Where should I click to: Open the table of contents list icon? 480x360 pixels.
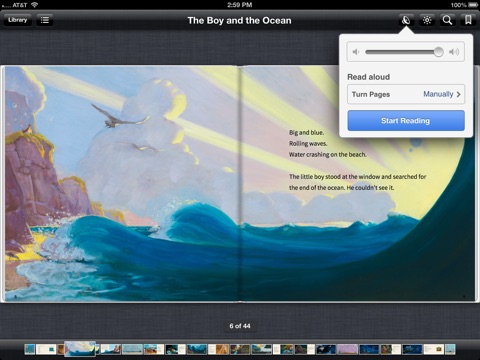(x=45, y=20)
